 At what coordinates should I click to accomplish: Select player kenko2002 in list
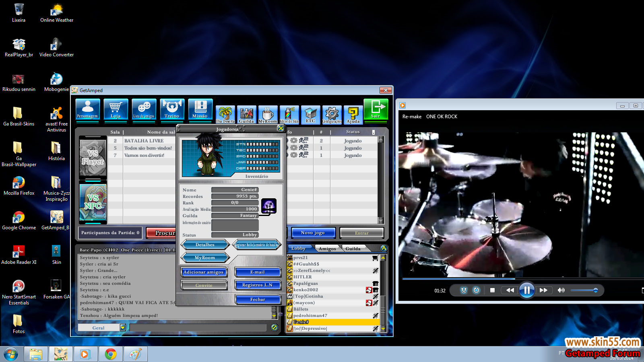pyautogui.click(x=333, y=290)
